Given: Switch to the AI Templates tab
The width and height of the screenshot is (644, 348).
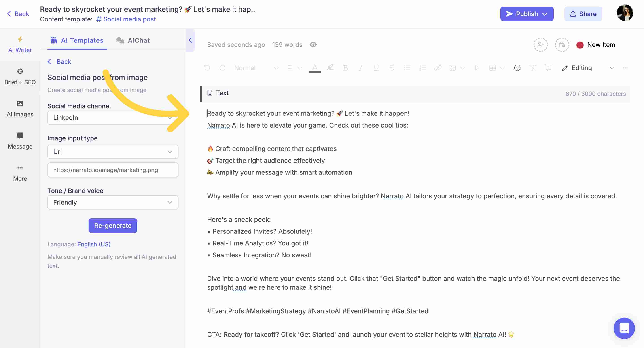Looking at the screenshot, I should (77, 40).
